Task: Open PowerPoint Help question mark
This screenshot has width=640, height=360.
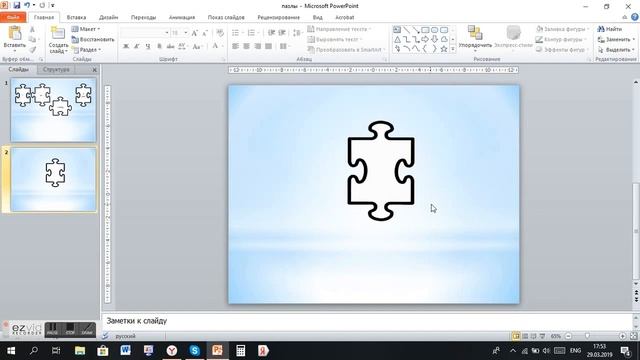Action: point(635,17)
